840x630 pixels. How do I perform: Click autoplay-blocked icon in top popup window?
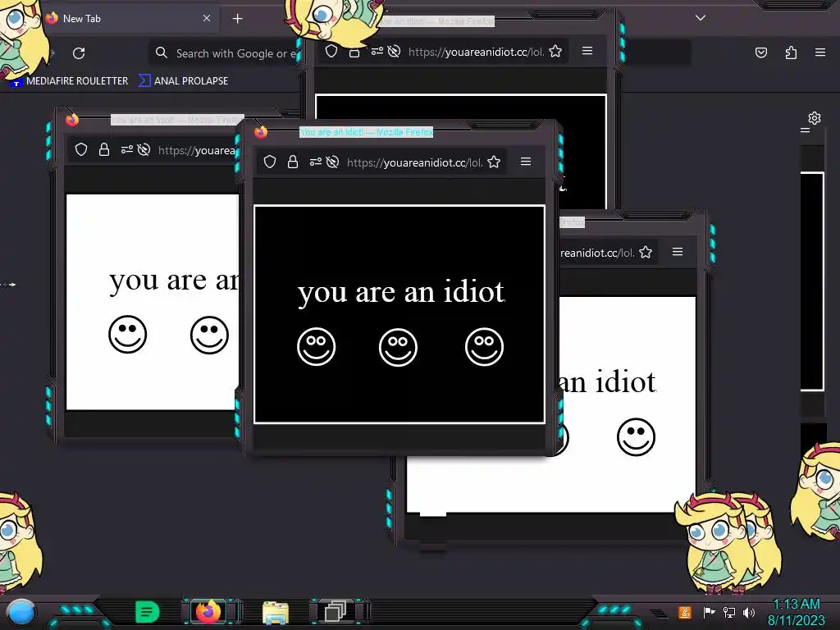click(x=394, y=51)
